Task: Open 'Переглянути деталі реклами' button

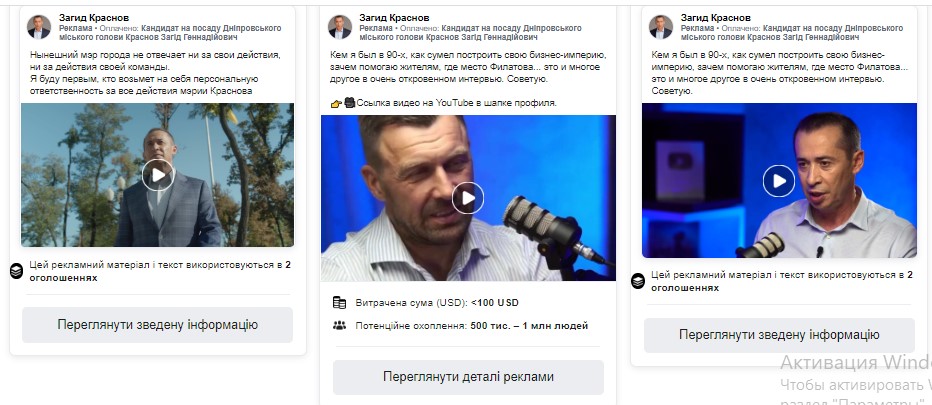Action: pyautogui.click(x=468, y=377)
